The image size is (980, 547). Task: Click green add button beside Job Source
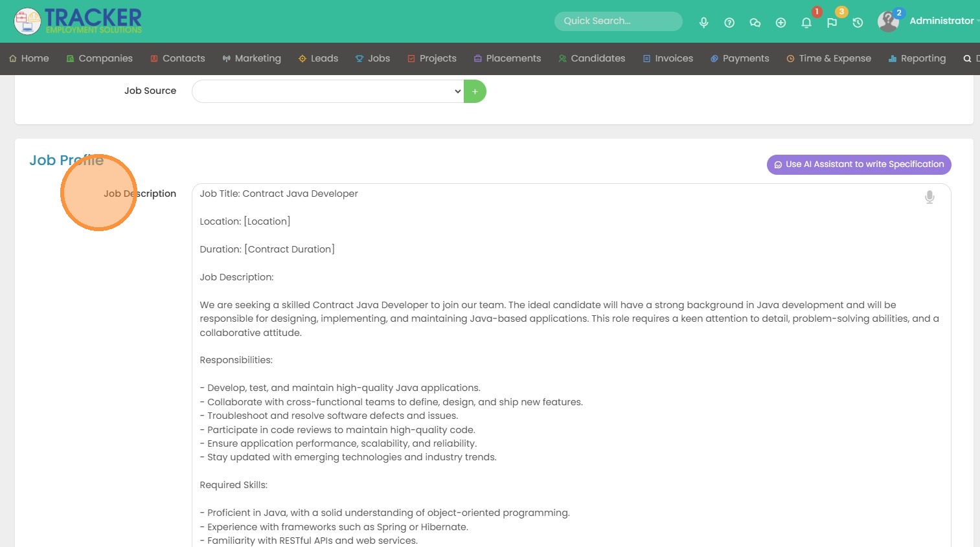click(475, 91)
